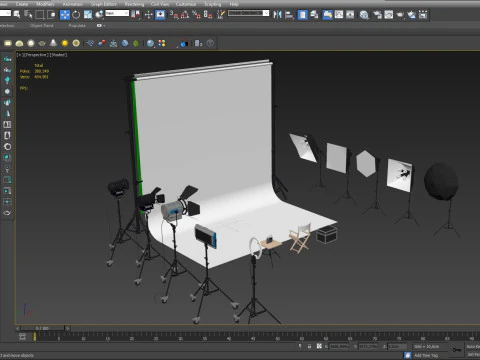Toggle Angle Snap
The width and height of the screenshot is (480, 360).
click(x=185, y=14)
